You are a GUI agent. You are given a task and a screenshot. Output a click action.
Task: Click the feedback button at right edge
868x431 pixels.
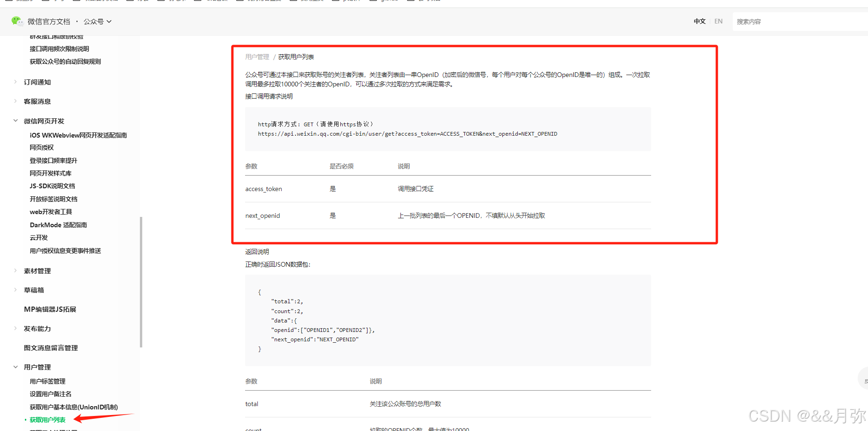[864, 378]
